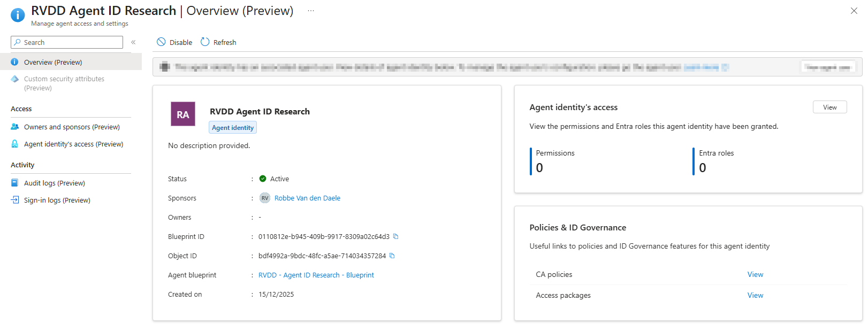868x332 pixels.
Task: Open Agent identity's access (Preview) page
Action: click(73, 144)
